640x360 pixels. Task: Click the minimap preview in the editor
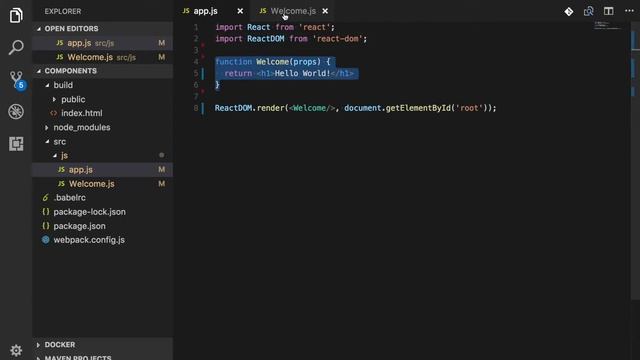point(608,25)
